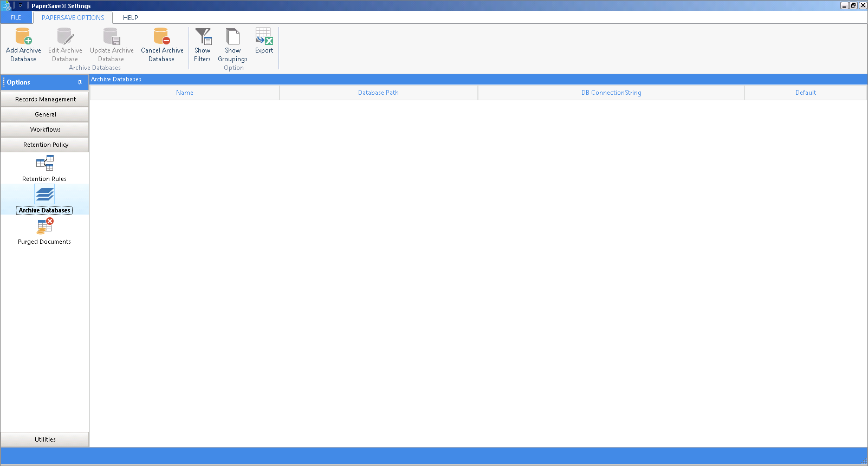Click the Cancel Archive Database icon
Image resolution: width=868 pixels, height=466 pixels.
click(162, 36)
